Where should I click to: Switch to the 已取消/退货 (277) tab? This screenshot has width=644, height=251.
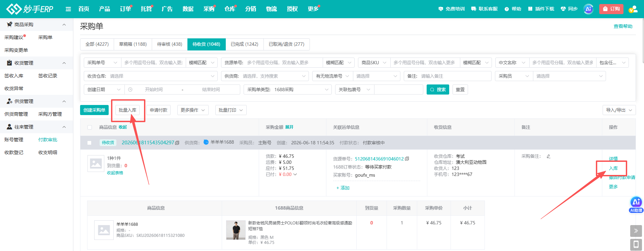(287, 44)
